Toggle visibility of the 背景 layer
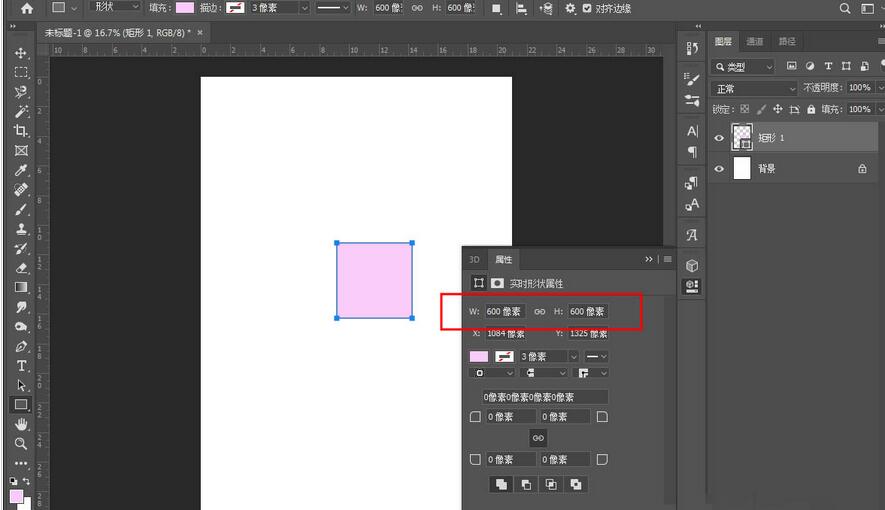The image size is (885, 510). pos(719,169)
